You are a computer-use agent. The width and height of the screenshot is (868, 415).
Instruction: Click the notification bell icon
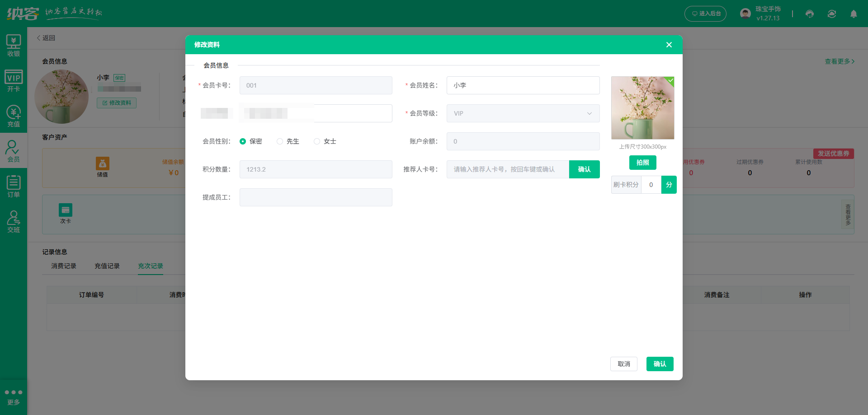pyautogui.click(x=854, y=14)
